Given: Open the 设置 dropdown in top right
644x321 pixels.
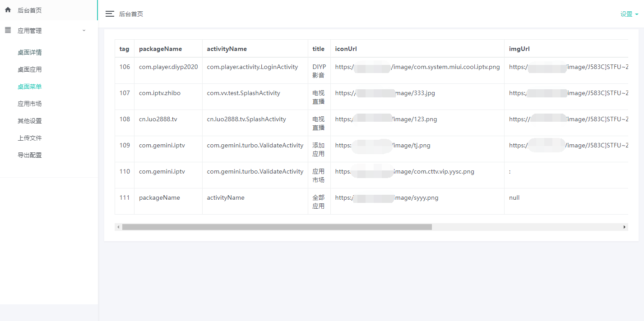Looking at the screenshot, I should 629,14.
